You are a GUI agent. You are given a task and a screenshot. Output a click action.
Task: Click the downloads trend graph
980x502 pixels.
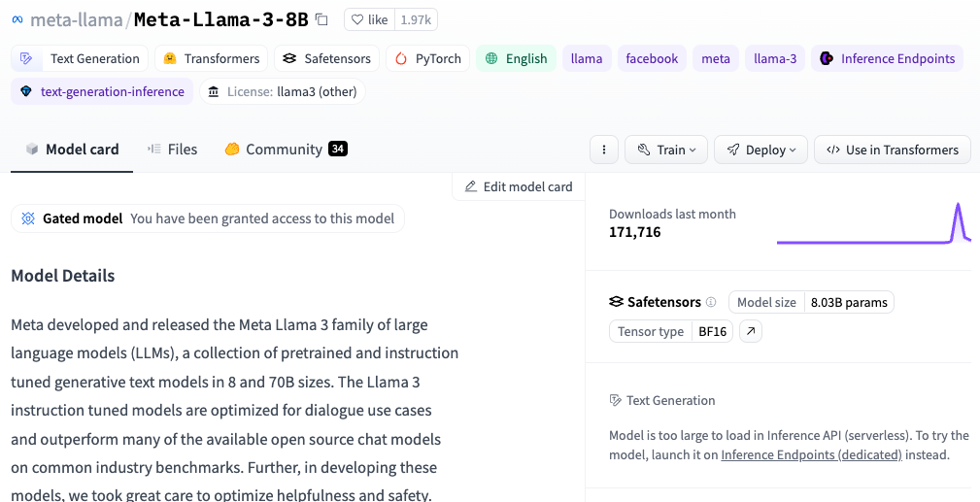[x=873, y=223]
